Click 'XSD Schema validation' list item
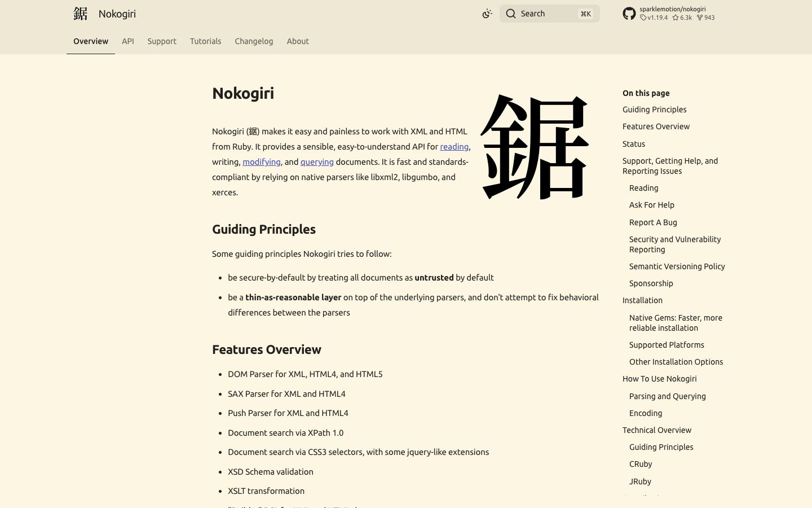Screen dimensions: 812x508 [271, 472]
